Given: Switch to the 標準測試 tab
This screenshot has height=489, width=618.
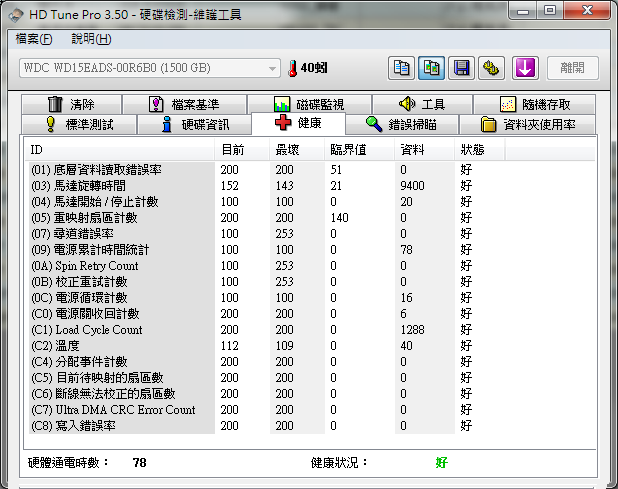Looking at the screenshot, I should point(79,125).
